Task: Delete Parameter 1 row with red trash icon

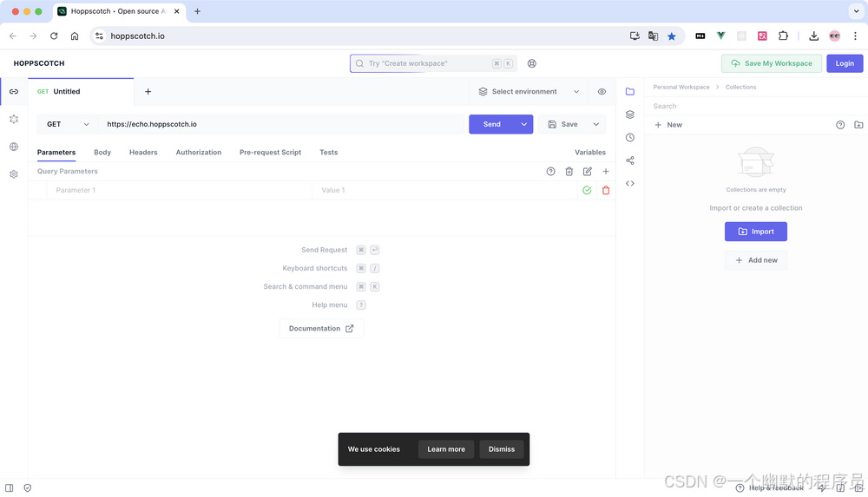Action: point(606,191)
